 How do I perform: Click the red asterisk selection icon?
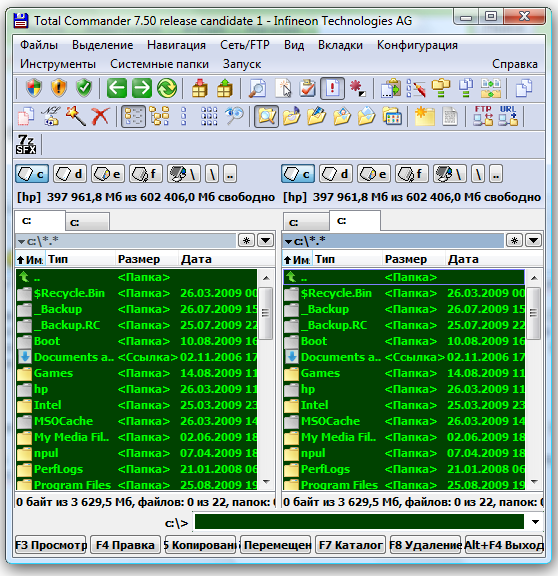pyautogui.click(x=357, y=88)
